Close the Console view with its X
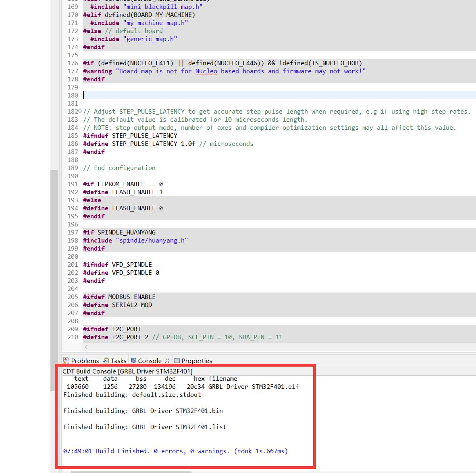Image resolution: width=476 pixels, height=473 pixels. 167,361
